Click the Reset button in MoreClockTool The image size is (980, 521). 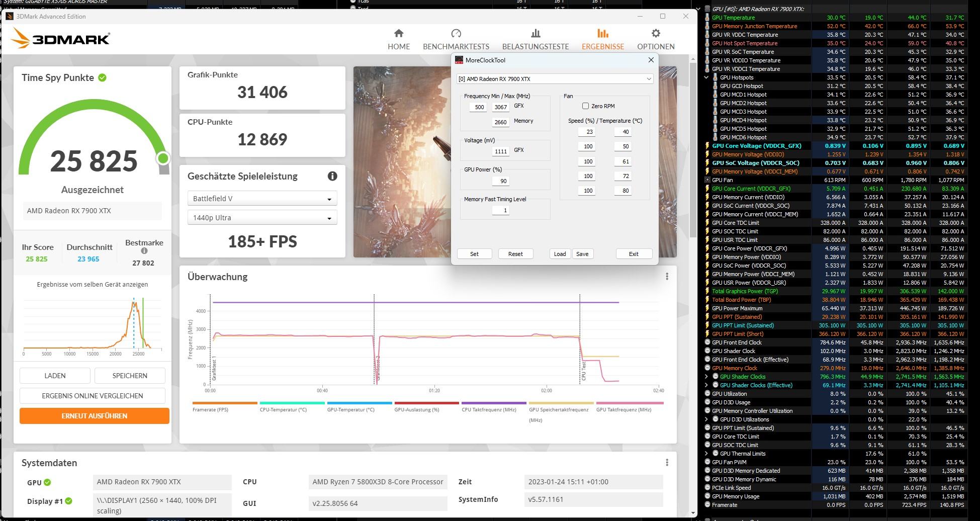coord(515,254)
